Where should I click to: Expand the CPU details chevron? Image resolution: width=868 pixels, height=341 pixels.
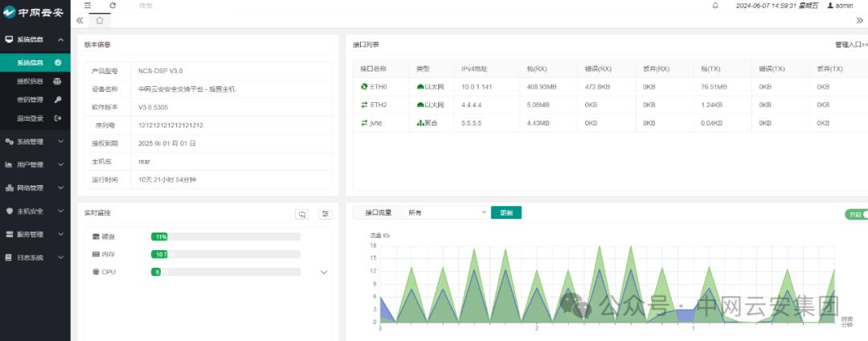pyautogui.click(x=324, y=273)
